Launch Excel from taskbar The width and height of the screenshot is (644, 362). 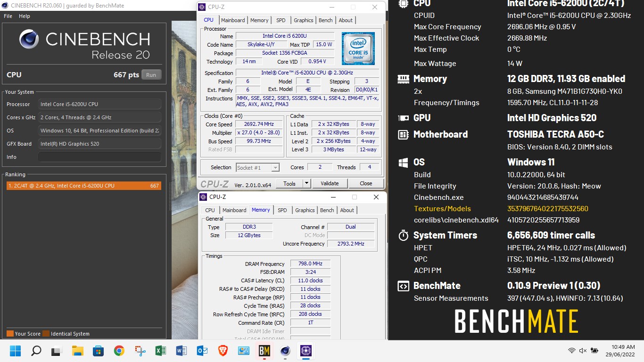[x=160, y=351]
